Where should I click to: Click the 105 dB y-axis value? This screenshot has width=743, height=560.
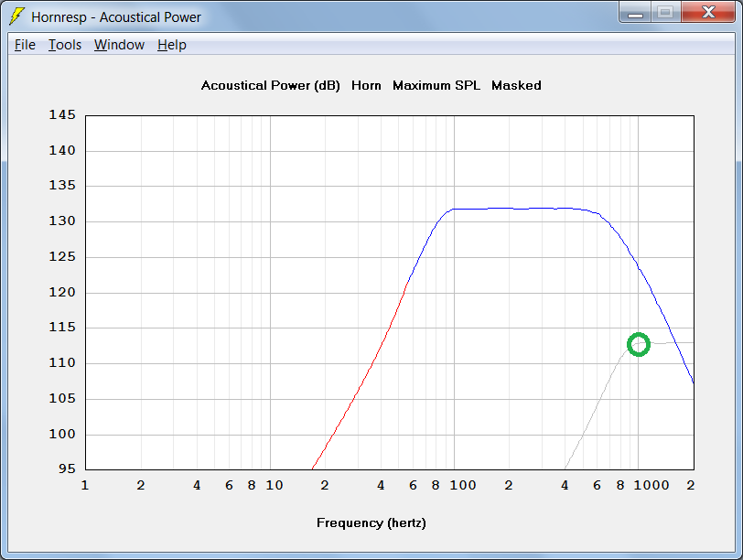(62, 398)
